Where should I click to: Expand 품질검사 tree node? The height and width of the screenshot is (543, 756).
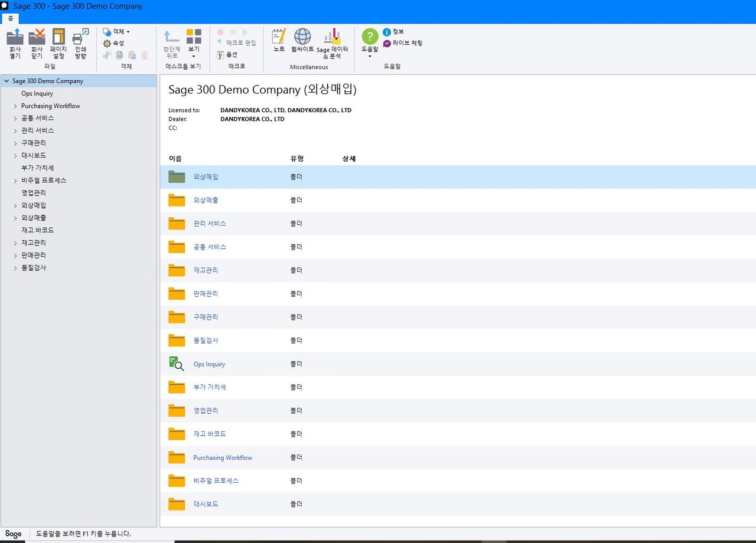coord(15,268)
